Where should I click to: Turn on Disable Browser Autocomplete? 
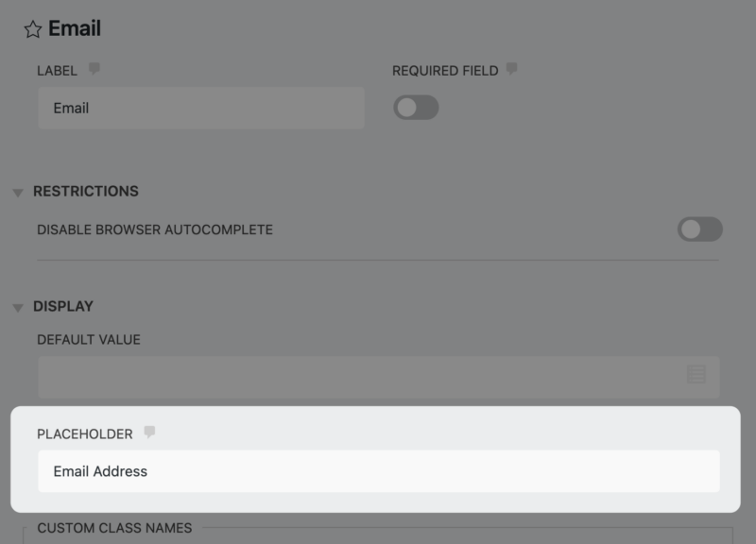click(701, 227)
